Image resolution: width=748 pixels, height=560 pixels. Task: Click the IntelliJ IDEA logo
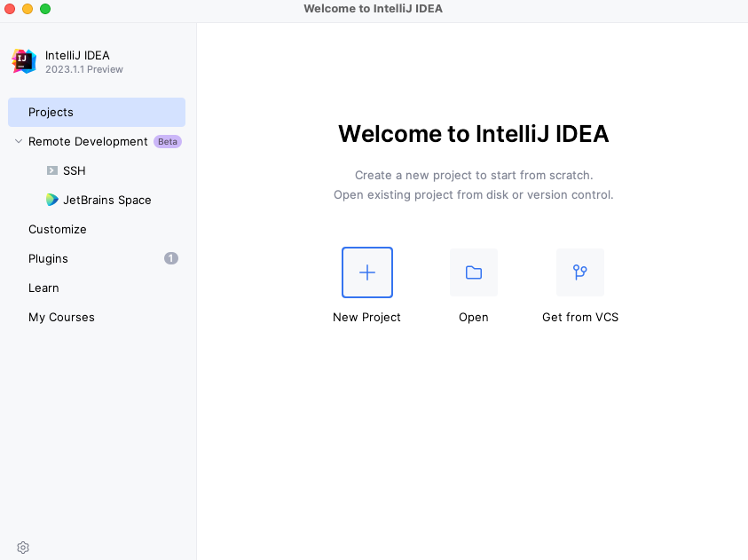(x=24, y=61)
